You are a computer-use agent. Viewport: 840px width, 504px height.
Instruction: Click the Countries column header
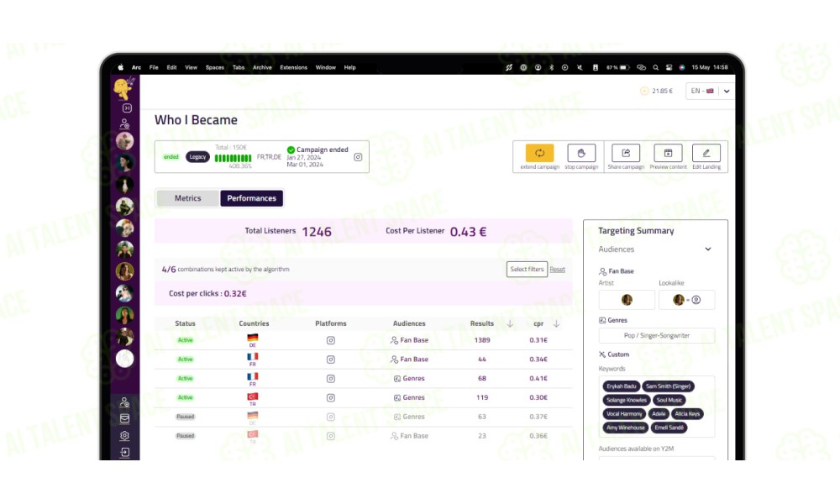pos(254,323)
